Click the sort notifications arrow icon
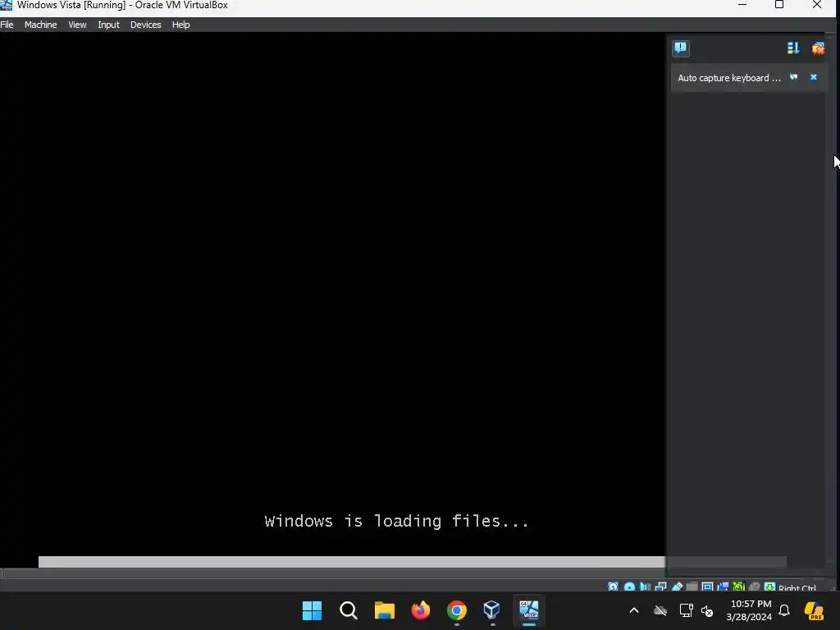The image size is (840, 630). tap(793, 48)
